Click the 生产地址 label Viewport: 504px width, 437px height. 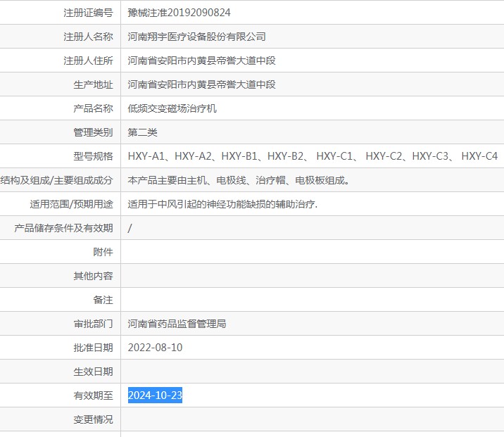coord(93,84)
